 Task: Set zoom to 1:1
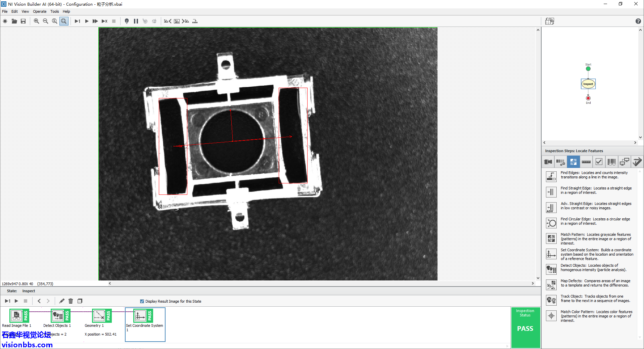coord(54,21)
